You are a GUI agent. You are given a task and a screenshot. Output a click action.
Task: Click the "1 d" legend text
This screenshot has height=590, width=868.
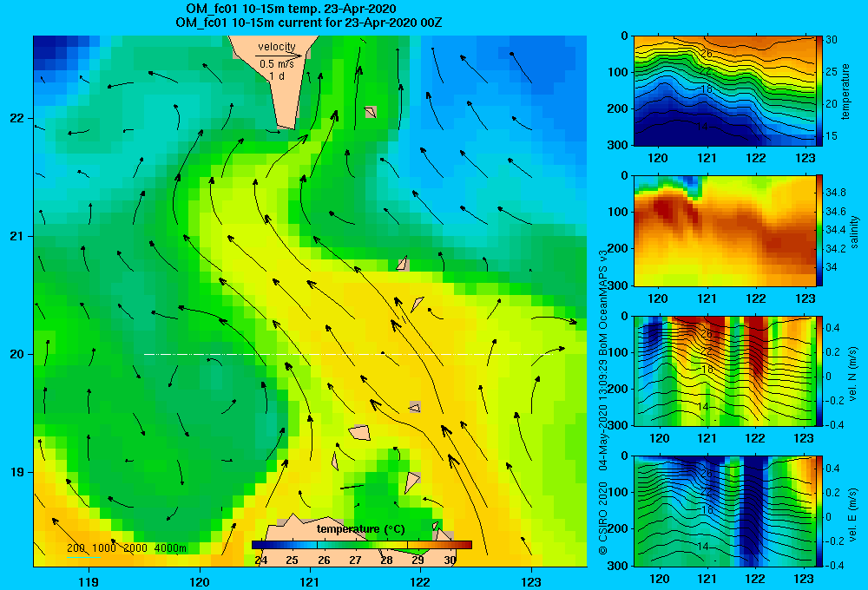click(x=277, y=75)
